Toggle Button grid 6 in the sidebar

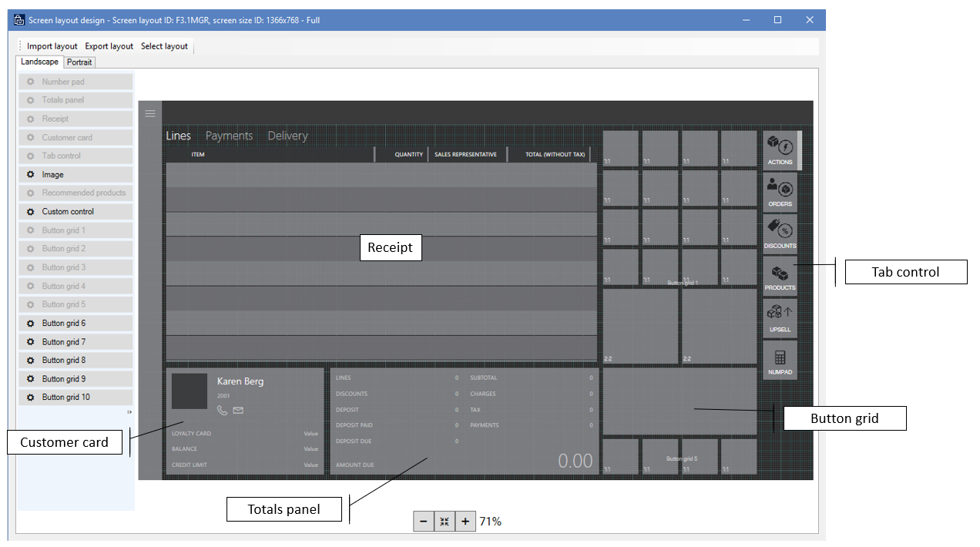[75, 323]
